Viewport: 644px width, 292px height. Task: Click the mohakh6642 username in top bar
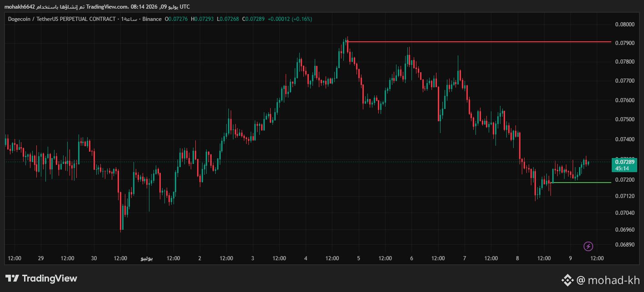pyautogui.click(x=20, y=6)
